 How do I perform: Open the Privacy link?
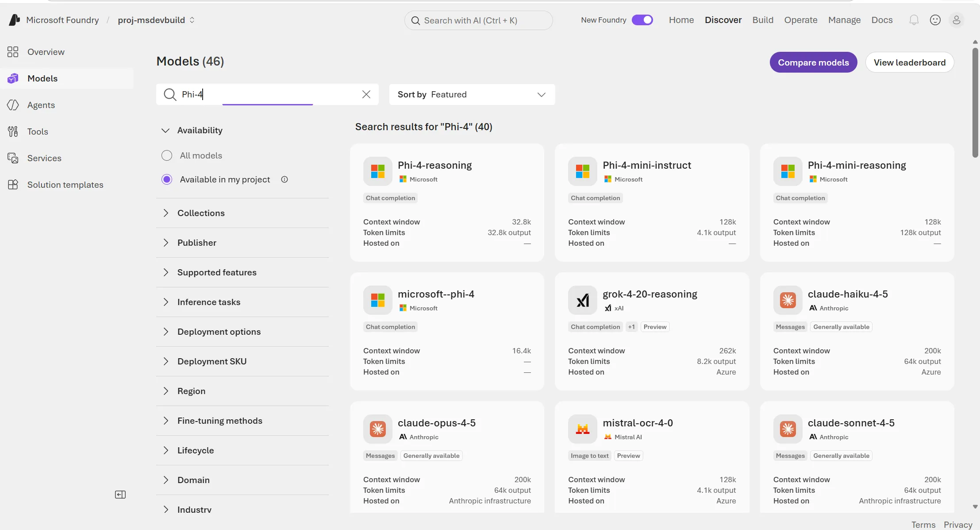pyautogui.click(x=958, y=525)
